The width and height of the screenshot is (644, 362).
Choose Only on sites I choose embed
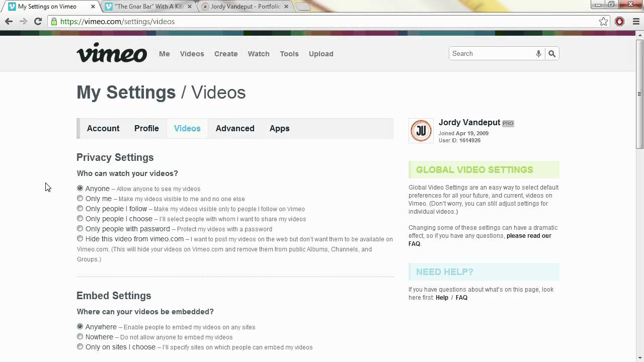point(80,347)
